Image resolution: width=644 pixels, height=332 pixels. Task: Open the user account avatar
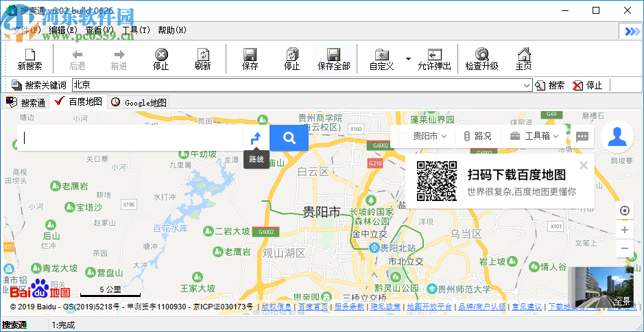pyautogui.click(x=617, y=137)
